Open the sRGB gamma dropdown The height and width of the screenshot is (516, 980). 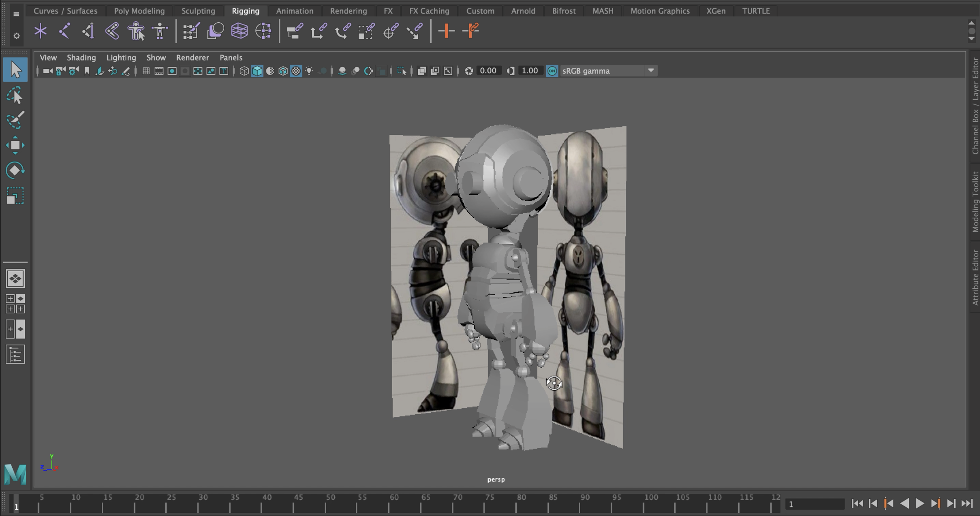(x=651, y=71)
